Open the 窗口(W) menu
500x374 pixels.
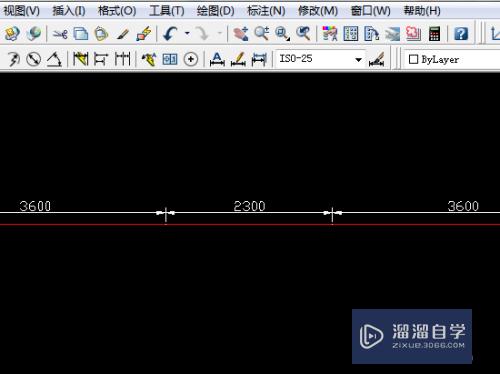click(370, 11)
